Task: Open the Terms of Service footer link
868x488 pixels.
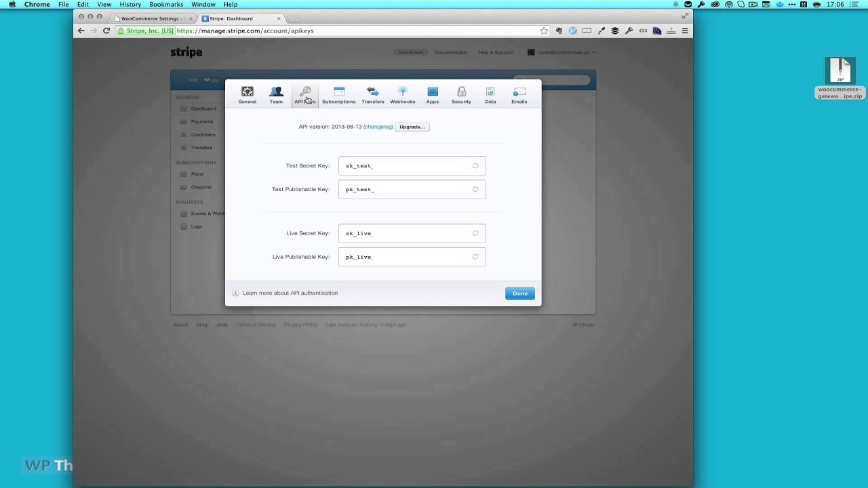Action: pos(256,325)
